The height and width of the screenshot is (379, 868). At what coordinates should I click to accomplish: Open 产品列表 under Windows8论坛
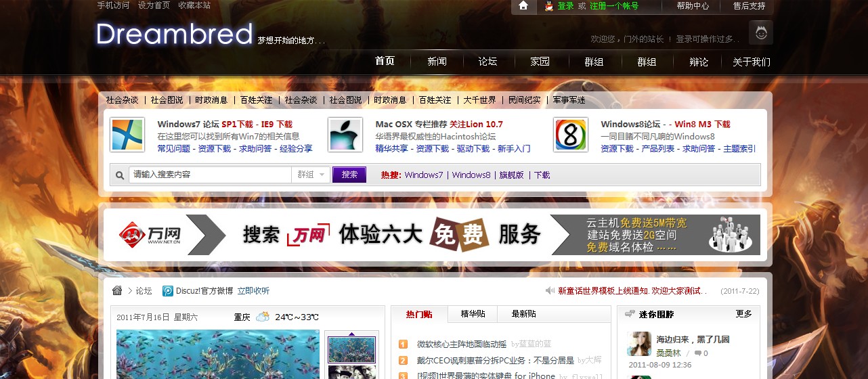coord(658,149)
